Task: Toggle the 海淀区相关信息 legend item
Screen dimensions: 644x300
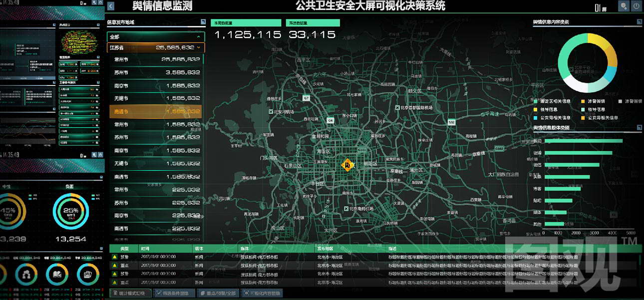Action: tap(555, 100)
